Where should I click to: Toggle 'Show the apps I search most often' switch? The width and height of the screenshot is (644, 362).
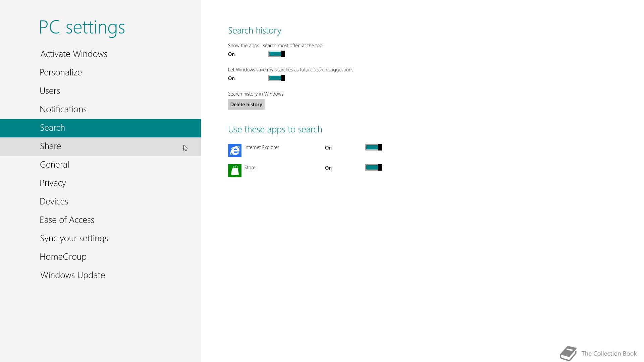277,54
